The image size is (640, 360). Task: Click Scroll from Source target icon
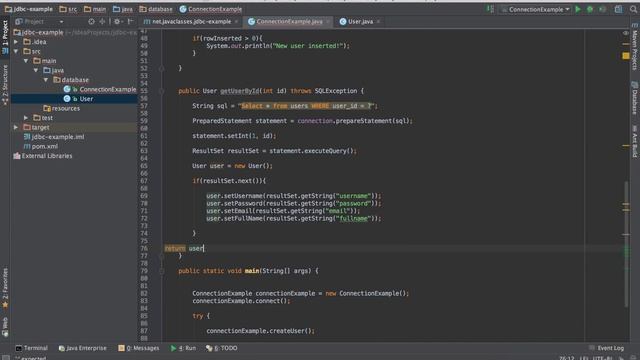point(91,21)
